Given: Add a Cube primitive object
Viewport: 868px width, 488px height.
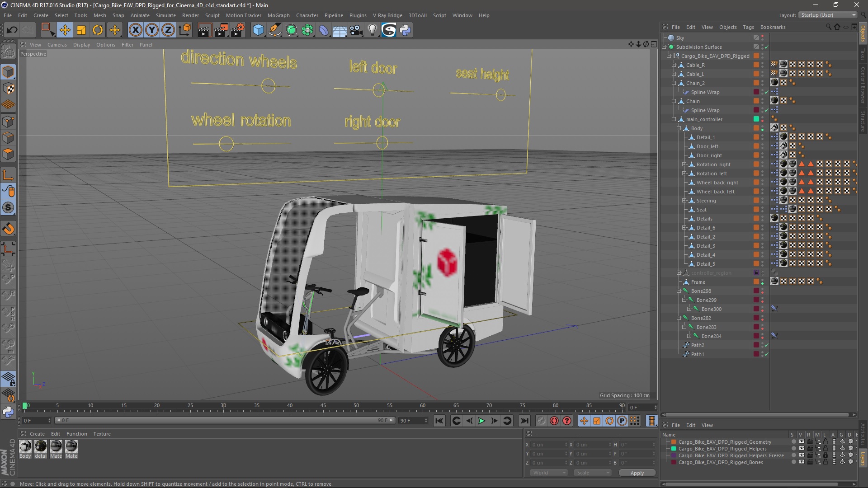Looking at the screenshot, I should (258, 30).
